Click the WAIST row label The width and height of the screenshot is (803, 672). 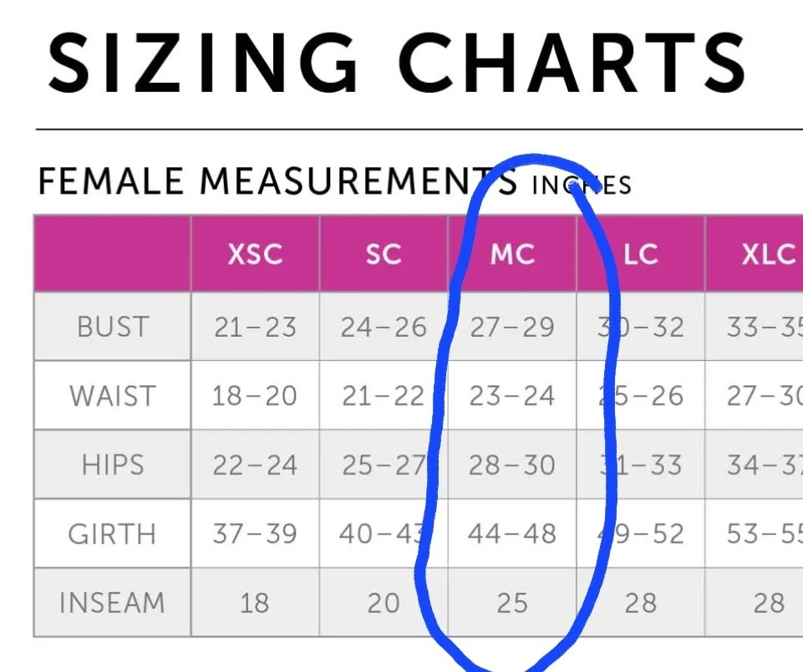(x=113, y=396)
